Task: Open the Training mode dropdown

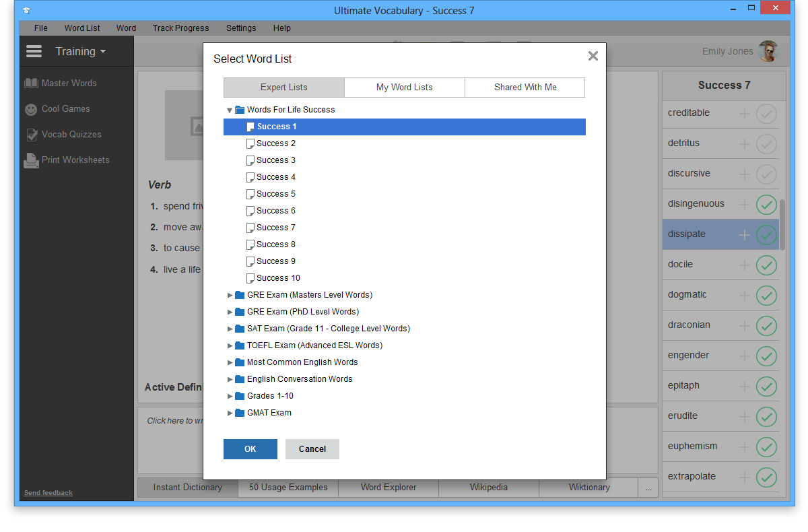Action: click(80, 51)
